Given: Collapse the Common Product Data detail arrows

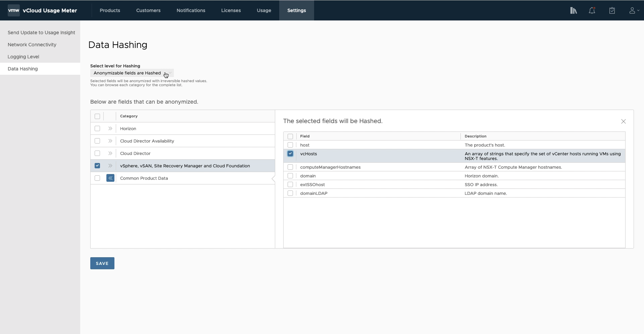Looking at the screenshot, I should 110,178.
